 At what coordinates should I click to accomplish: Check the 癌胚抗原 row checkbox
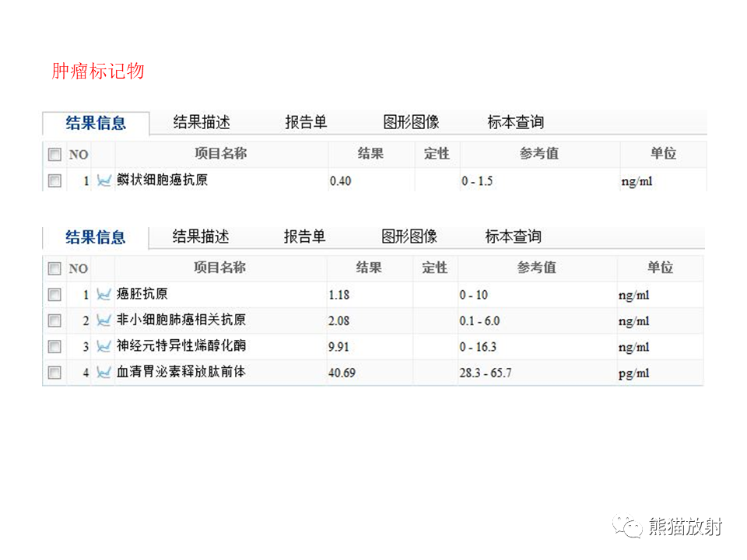54,295
